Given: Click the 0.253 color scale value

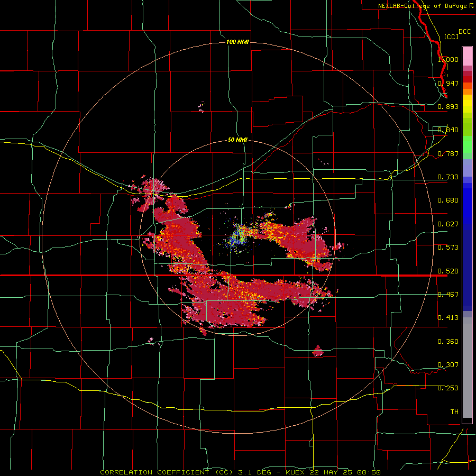Looking at the screenshot, I should click(448, 388).
